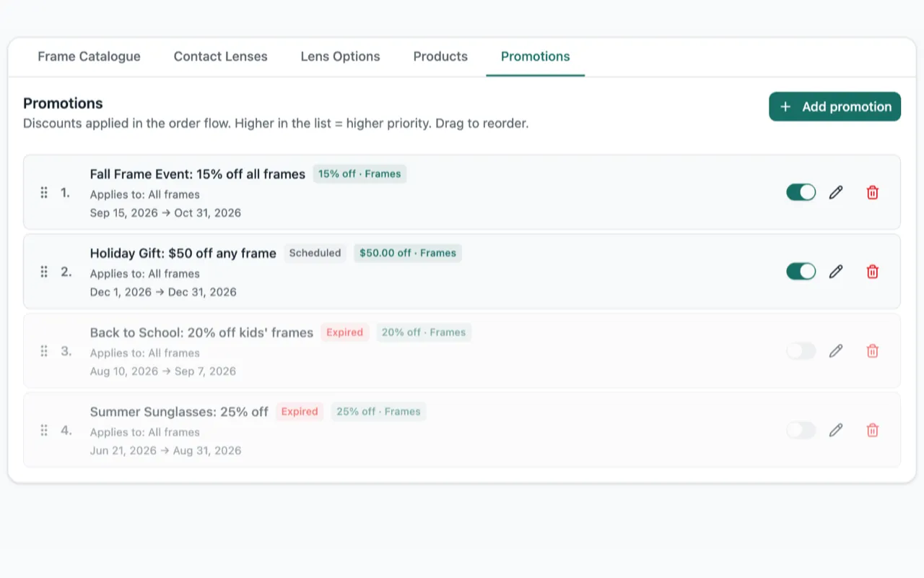Viewport: 924px width, 578px height.
Task: Delete the Holiday Gift promotion
Action: click(x=873, y=272)
